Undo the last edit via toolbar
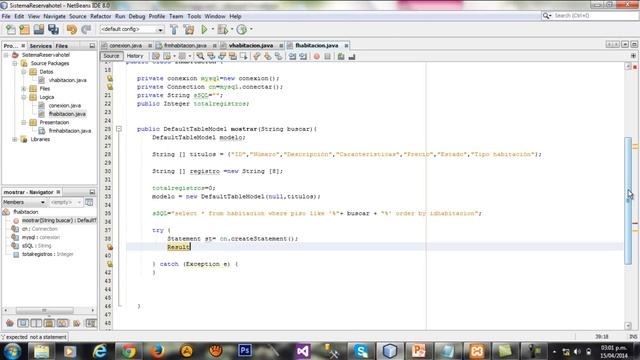Viewport: 640px width, 360px height. tap(72, 29)
